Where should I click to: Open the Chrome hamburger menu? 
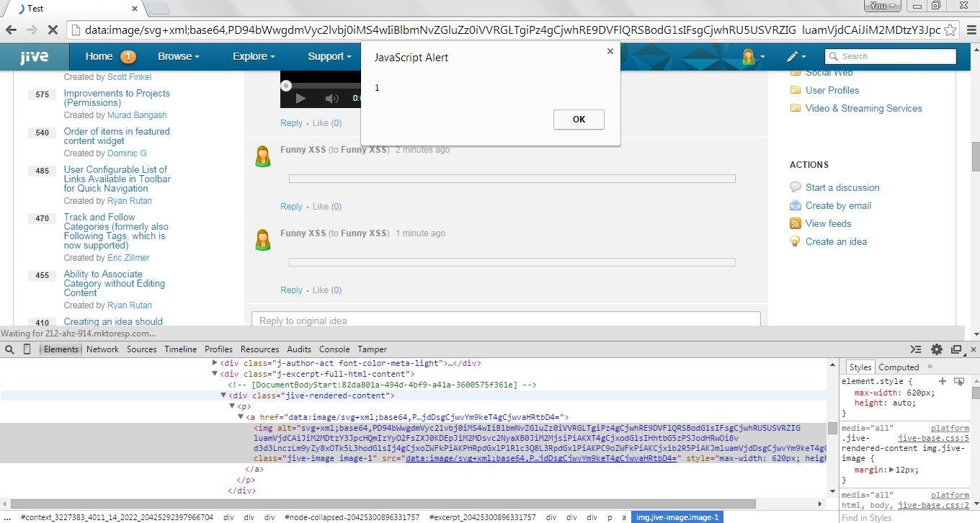point(970,30)
